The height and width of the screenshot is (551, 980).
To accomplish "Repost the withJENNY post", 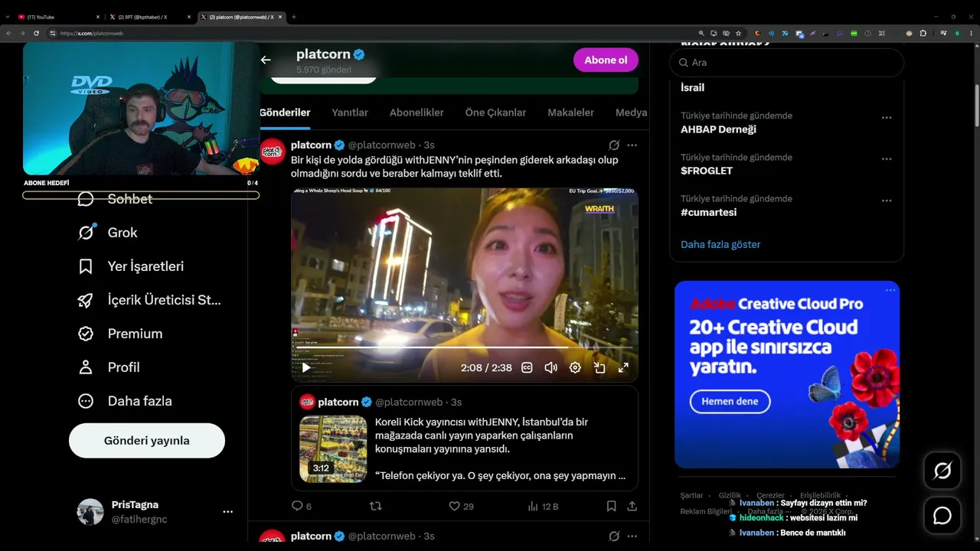I will (x=375, y=506).
